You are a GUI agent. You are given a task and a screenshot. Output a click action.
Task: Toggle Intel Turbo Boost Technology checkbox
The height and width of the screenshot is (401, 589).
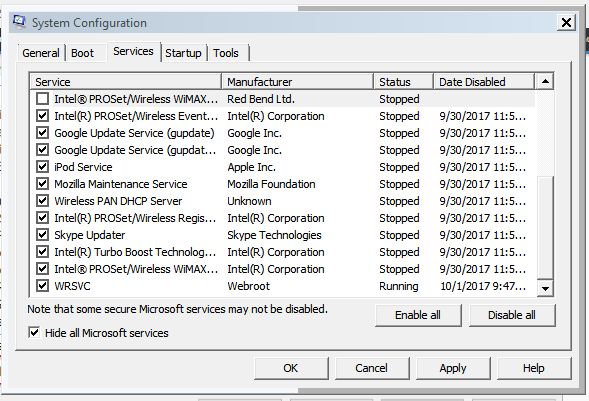click(42, 252)
